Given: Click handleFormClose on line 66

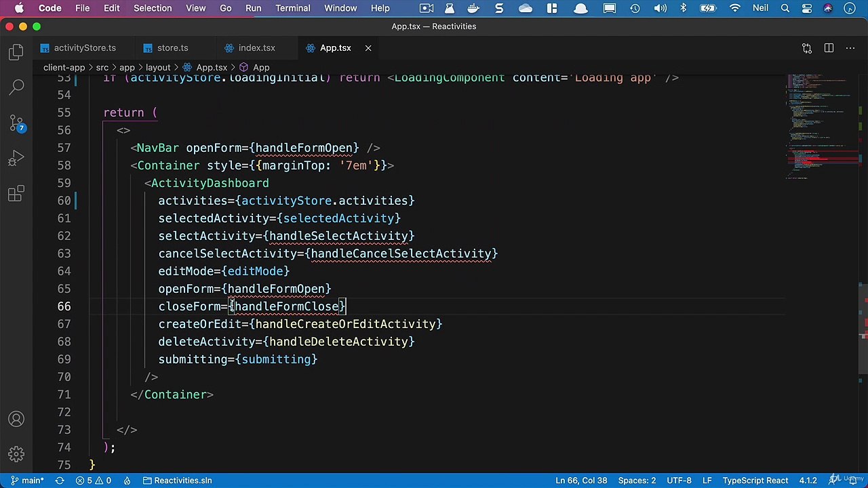Looking at the screenshot, I should (x=287, y=306).
